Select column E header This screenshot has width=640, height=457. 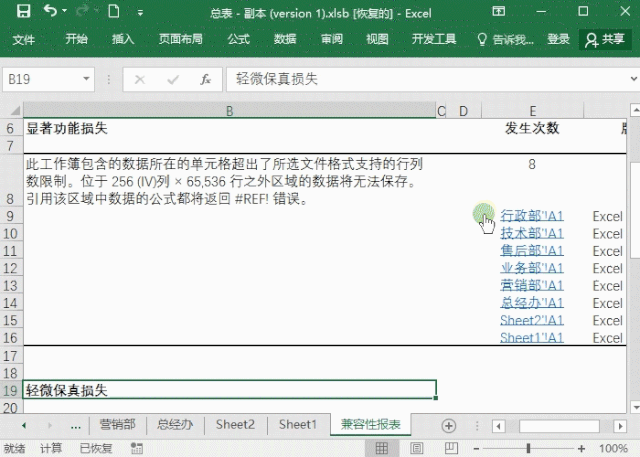click(533, 111)
